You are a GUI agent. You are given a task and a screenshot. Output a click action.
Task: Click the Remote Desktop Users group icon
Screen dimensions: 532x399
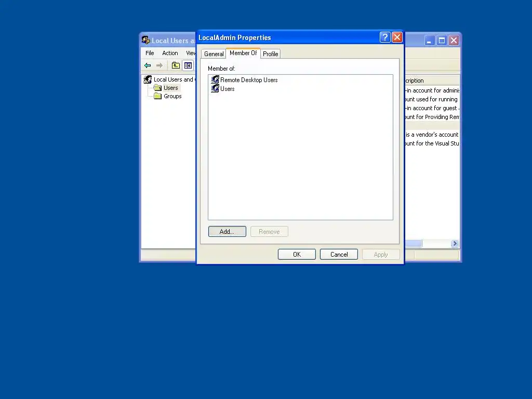click(x=215, y=79)
